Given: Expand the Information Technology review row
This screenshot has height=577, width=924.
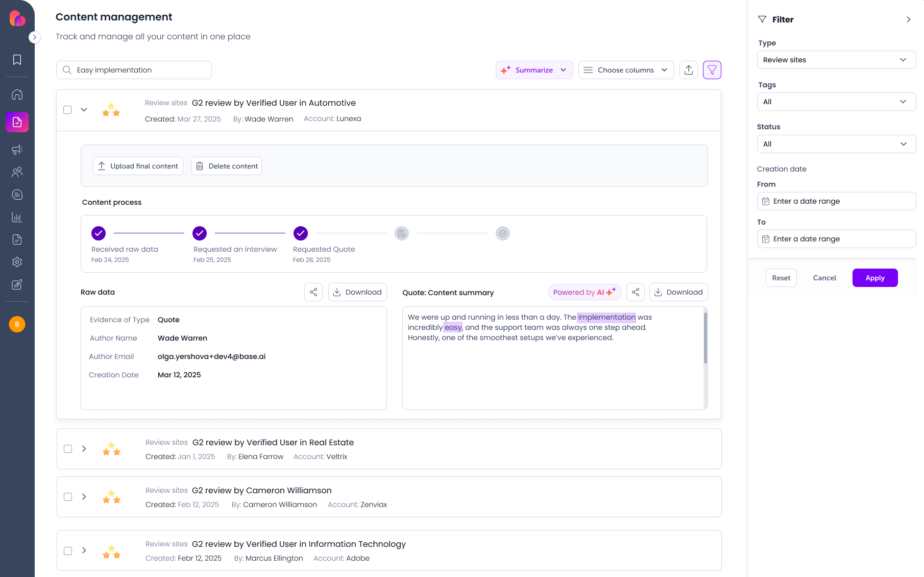Looking at the screenshot, I should point(84,550).
